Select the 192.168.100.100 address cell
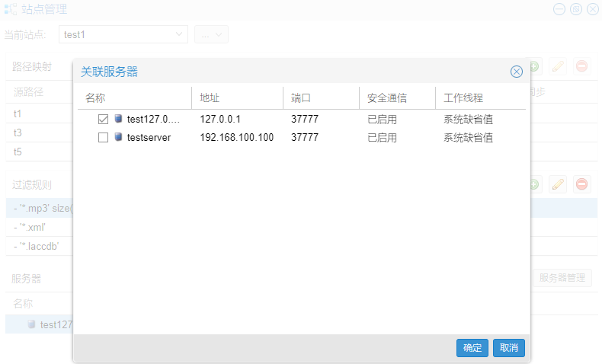This screenshot has height=364, width=602. [236, 138]
